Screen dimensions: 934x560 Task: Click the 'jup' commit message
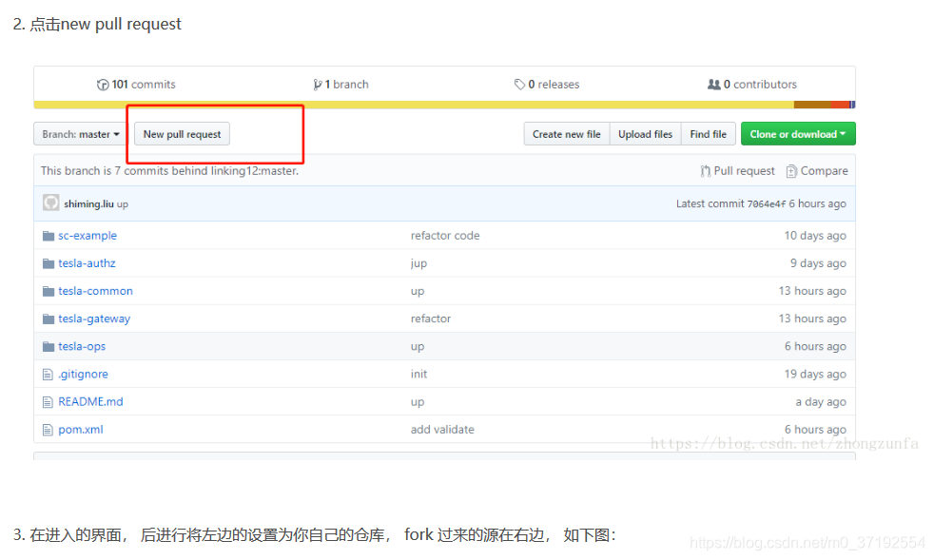click(x=418, y=263)
